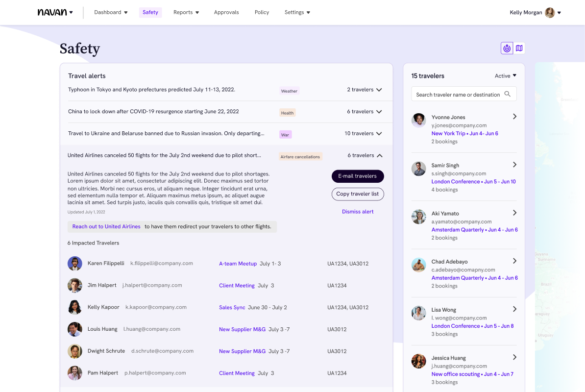Image resolution: width=585 pixels, height=392 pixels.
Task: Collapse the United Airlines alert chevron
Action: click(379, 156)
